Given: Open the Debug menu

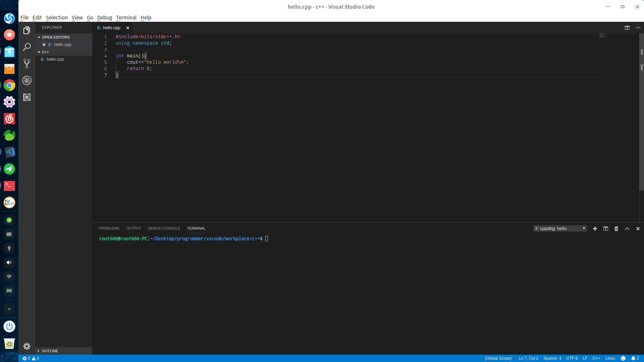Looking at the screenshot, I should [x=105, y=17].
